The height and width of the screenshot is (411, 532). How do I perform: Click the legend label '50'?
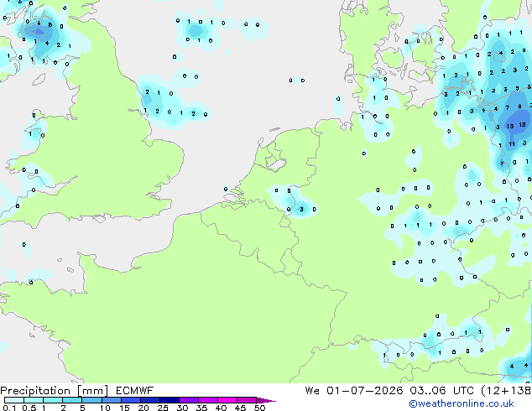(259, 408)
